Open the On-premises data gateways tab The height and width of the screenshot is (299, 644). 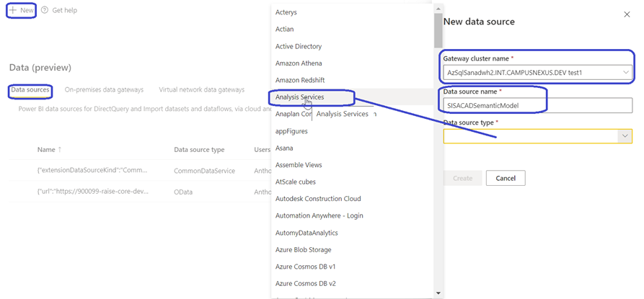point(104,90)
